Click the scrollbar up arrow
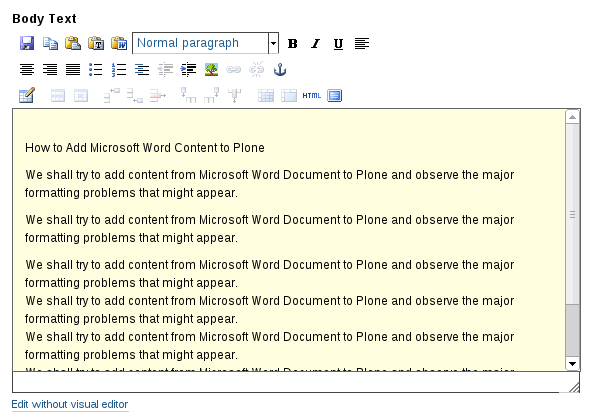Image resolution: width=592 pixels, height=418 pixels. coord(572,117)
